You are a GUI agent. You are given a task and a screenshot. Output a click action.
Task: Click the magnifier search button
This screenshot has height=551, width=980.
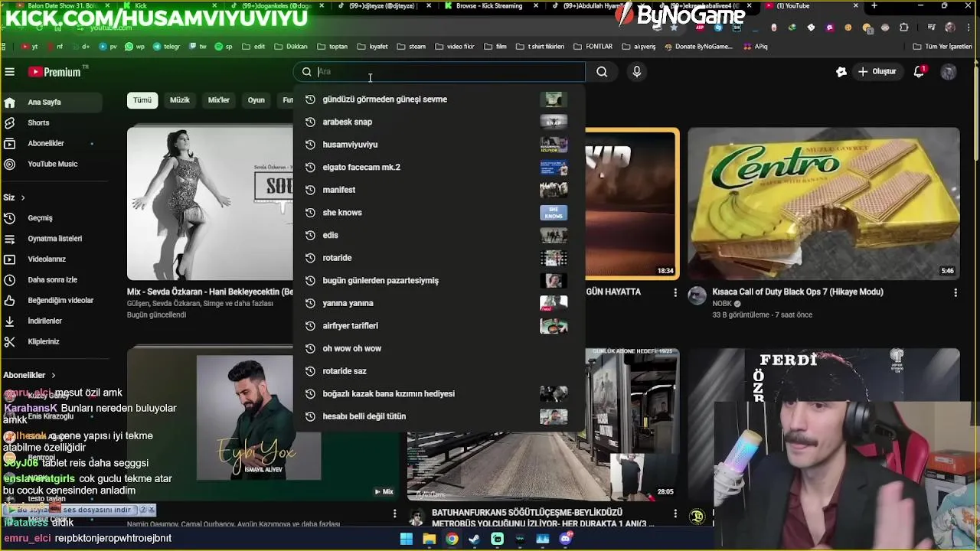click(x=602, y=72)
